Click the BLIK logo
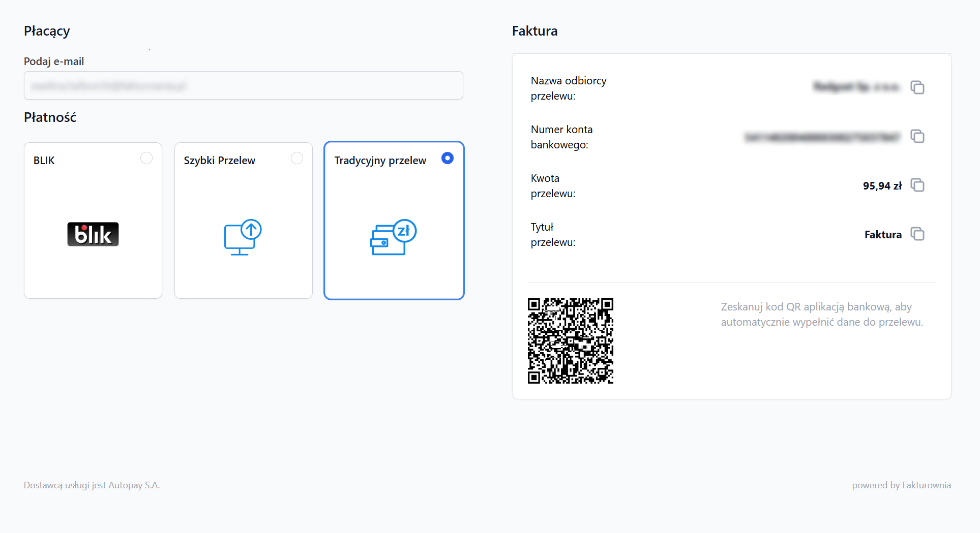 tap(93, 234)
